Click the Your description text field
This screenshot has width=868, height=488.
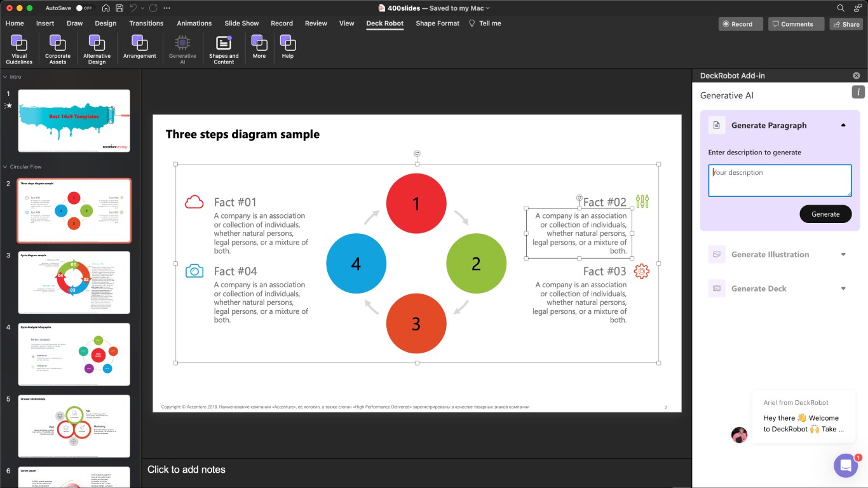[x=780, y=180]
